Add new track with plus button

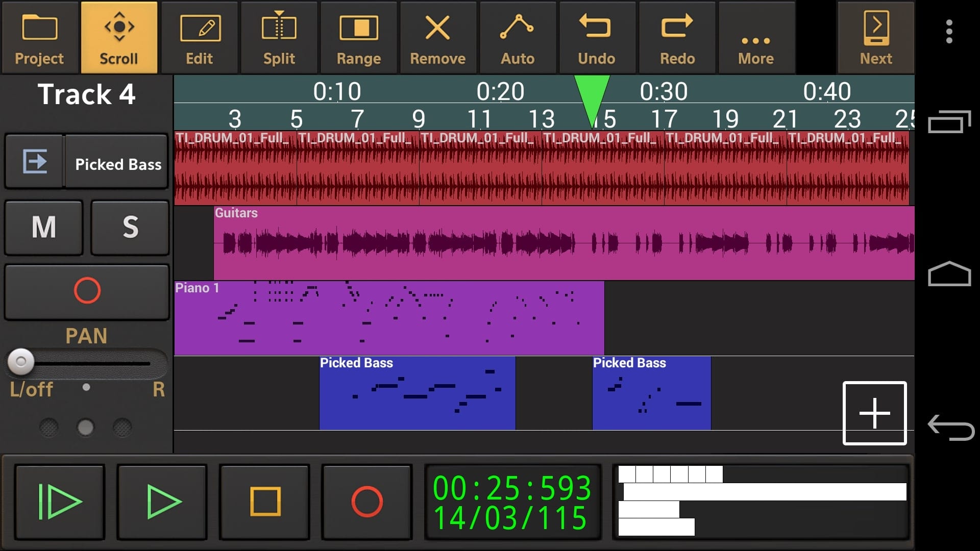pyautogui.click(x=874, y=413)
